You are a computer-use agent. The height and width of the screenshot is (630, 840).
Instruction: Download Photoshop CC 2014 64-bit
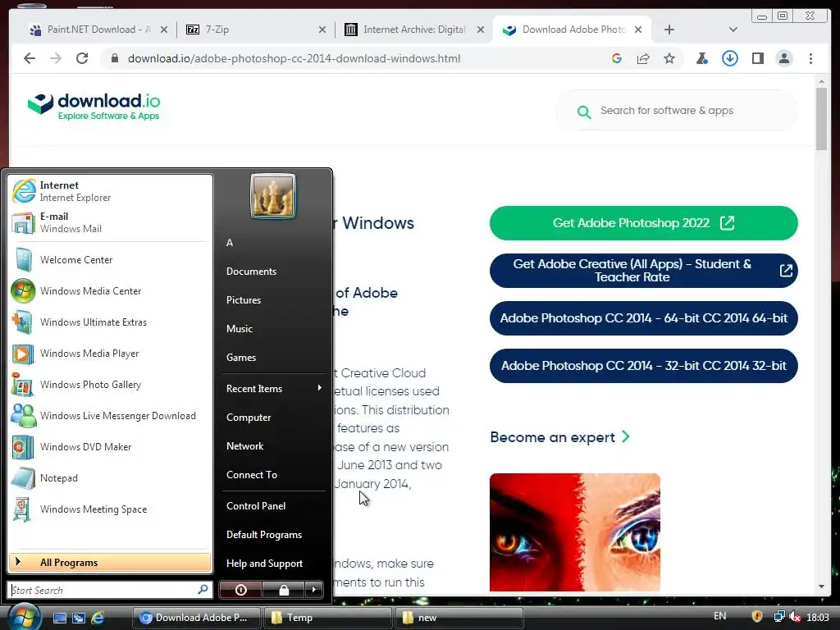coord(643,318)
